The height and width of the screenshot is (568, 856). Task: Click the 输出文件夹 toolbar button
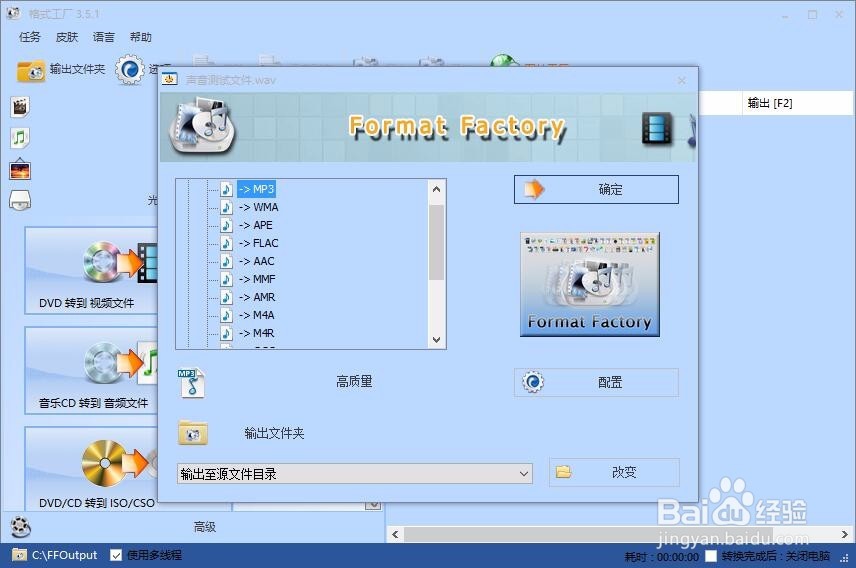point(61,70)
